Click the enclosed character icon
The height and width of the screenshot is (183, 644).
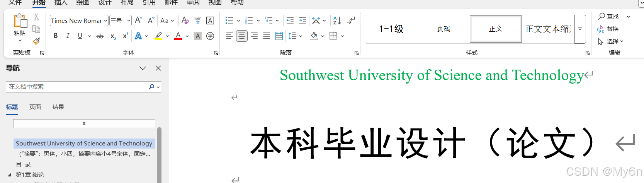[210, 36]
